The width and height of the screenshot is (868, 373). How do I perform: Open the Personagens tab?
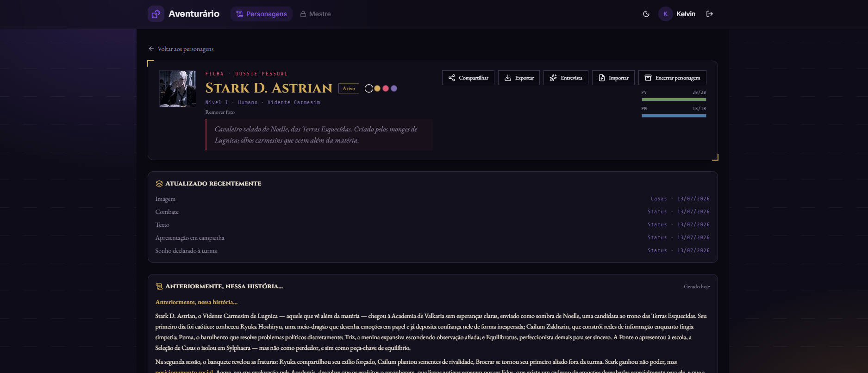pos(262,14)
